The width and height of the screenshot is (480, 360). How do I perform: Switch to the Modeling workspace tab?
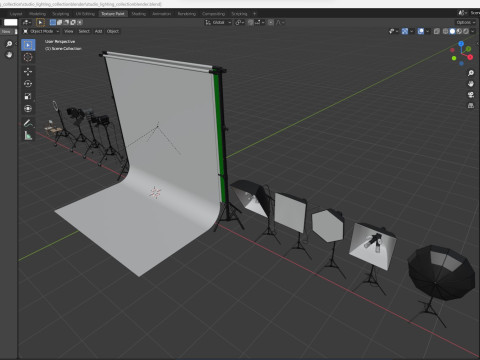[x=37, y=14]
